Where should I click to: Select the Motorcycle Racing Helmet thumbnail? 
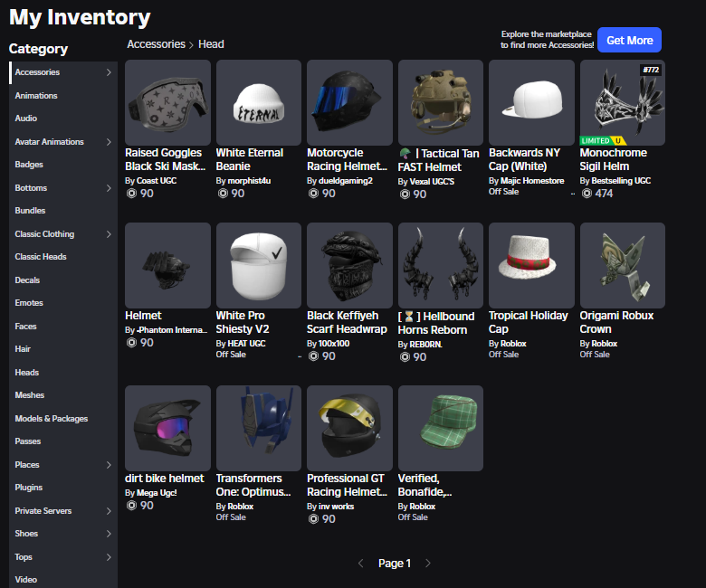pos(349,102)
